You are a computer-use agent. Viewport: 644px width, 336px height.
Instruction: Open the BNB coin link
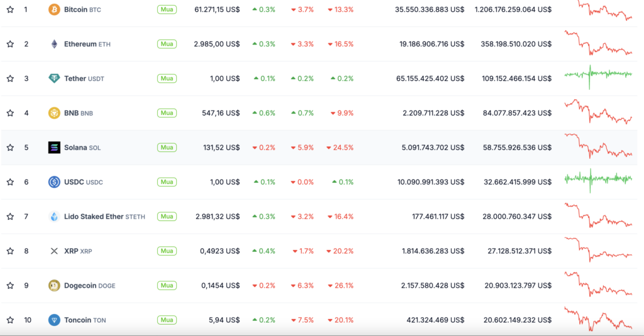click(79, 113)
